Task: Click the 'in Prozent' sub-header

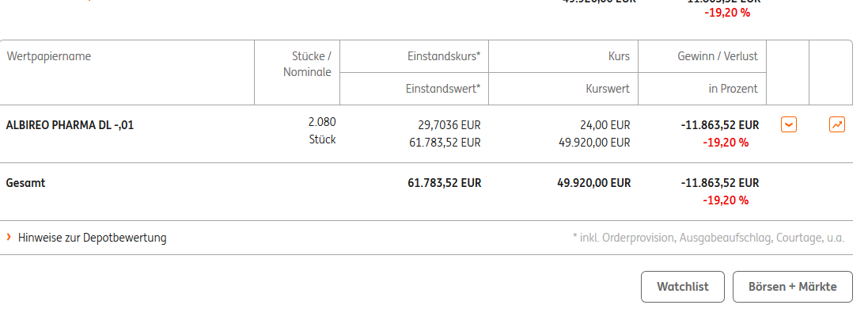Action: point(731,89)
